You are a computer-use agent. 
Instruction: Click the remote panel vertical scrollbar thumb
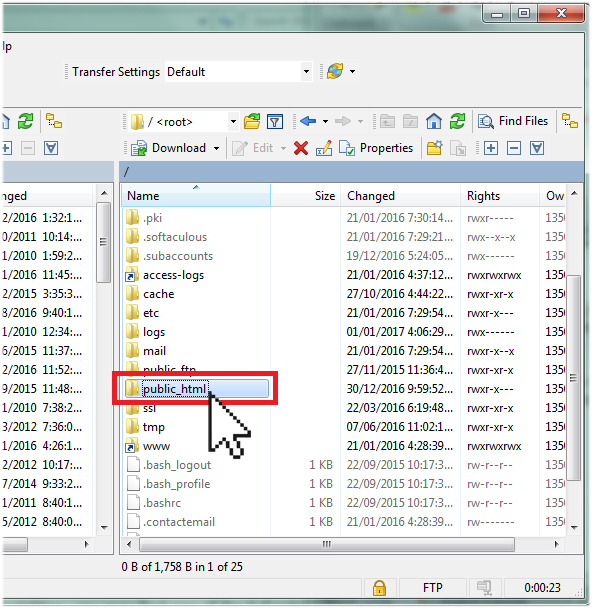coord(573,378)
